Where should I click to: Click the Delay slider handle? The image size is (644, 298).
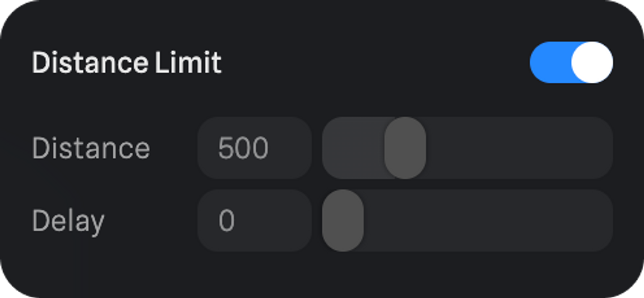click(343, 221)
